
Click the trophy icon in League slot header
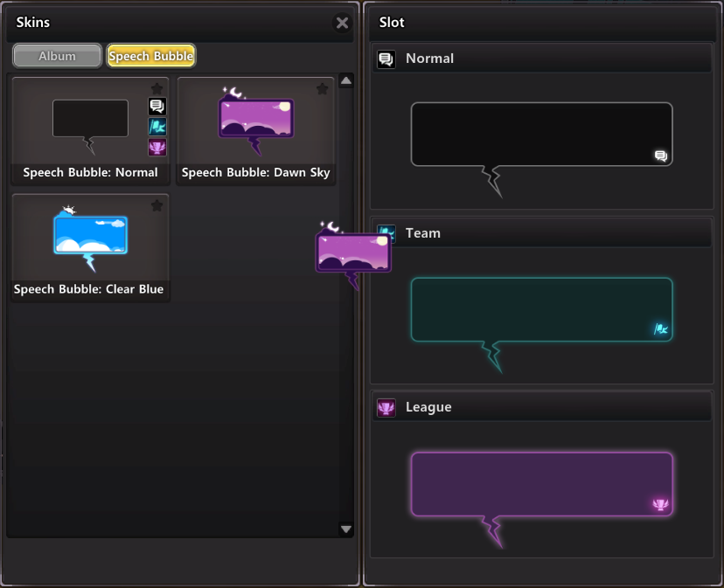pos(386,407)
